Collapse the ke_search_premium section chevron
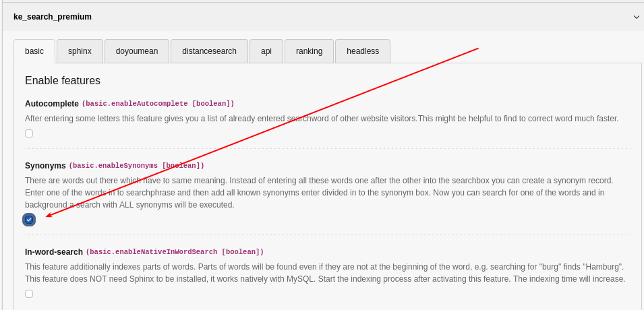The height and width of the screenshot is (310, 644). 636,17
